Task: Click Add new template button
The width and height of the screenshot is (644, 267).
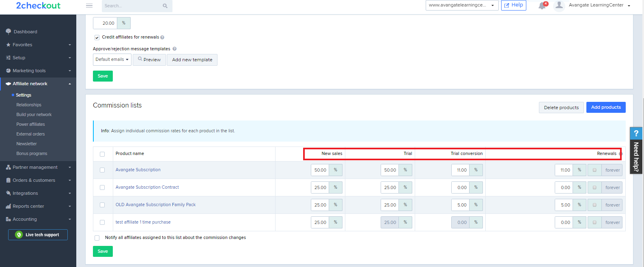Action: click(x=192, y=60)
